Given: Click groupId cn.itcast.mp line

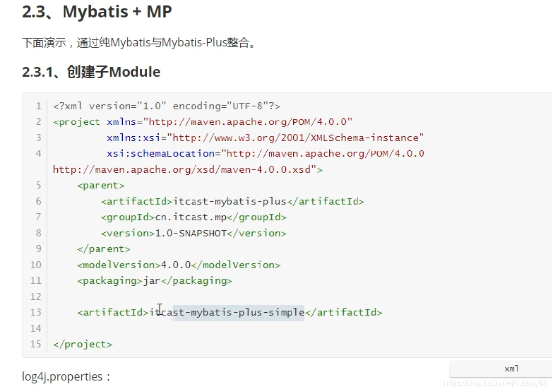Looking at the screenshot, I should [x=194, y=217].
